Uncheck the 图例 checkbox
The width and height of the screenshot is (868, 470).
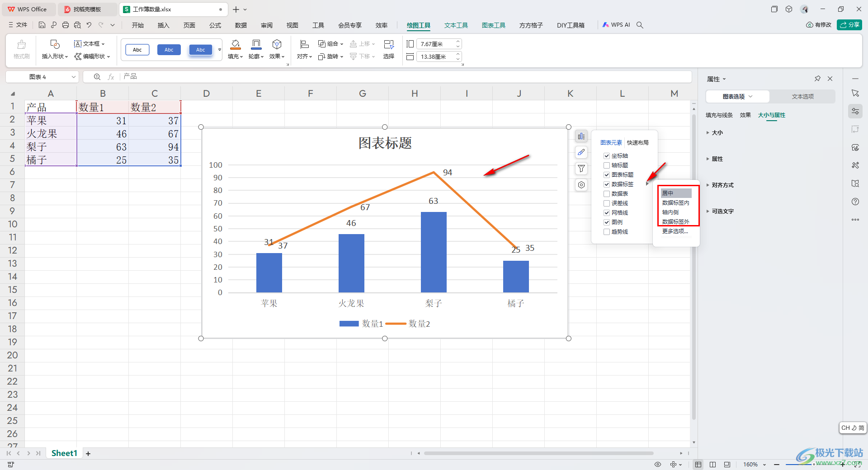607,222
